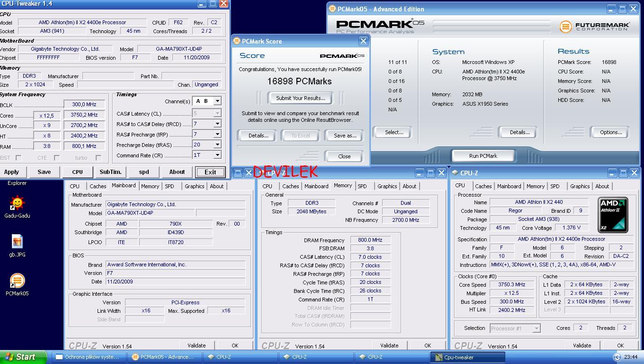The image size is (644, 364).
Task: Open the Caches tab in the right CPU-Z window
Action: coord(483,186)
